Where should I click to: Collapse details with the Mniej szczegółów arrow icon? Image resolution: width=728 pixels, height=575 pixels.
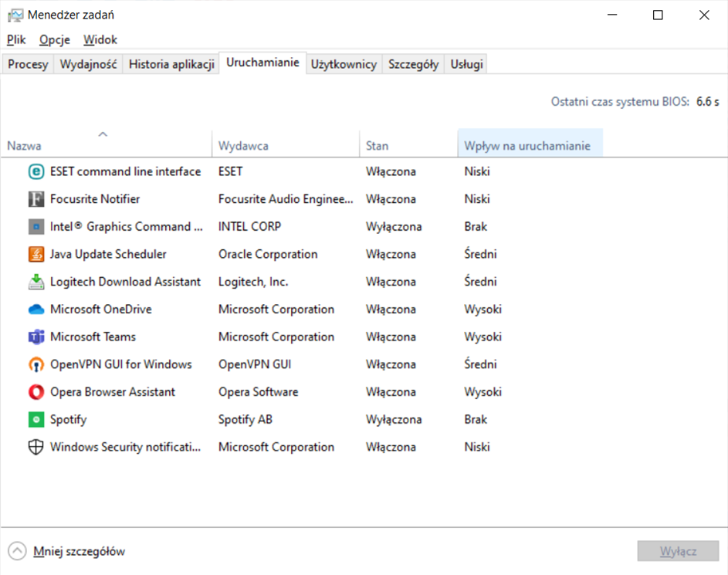click(17, 551)
